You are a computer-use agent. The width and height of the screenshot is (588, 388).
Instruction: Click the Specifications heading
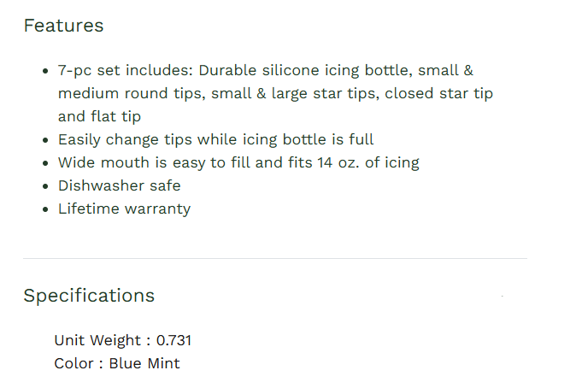89,296
